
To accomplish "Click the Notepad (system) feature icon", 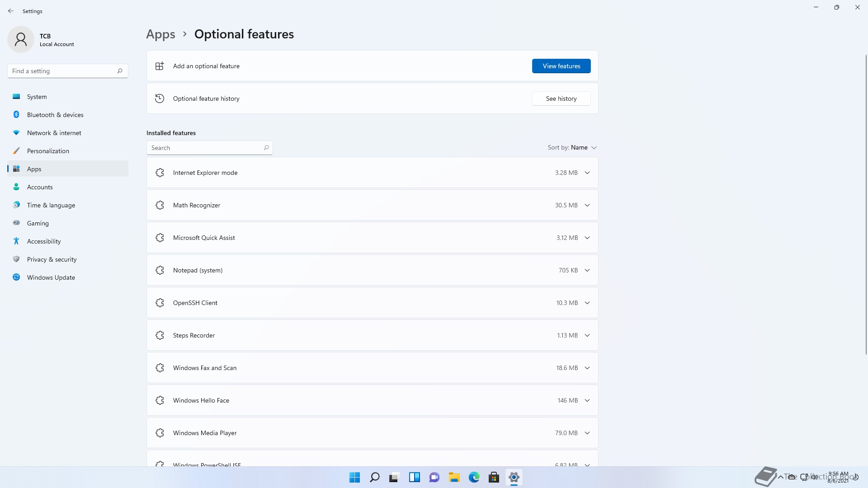I will pos(160,270).
